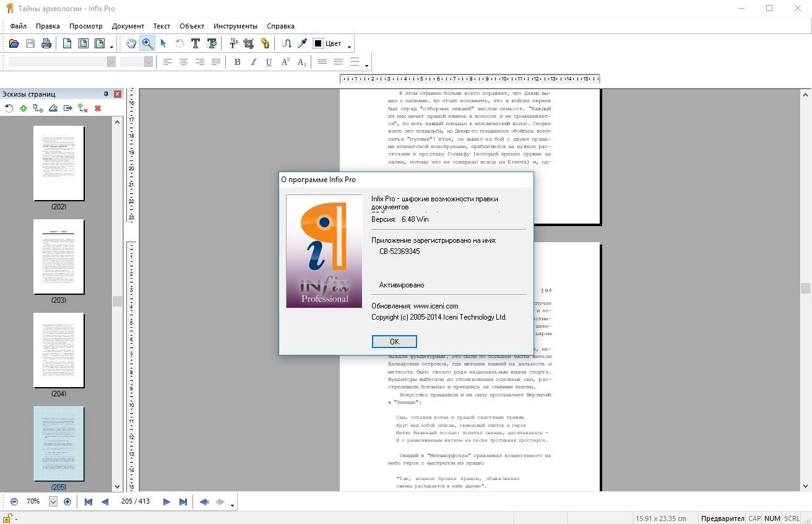812x524 pixels.
Task: Rotate page icon in thumbnails panel
Action: [9, 108]
